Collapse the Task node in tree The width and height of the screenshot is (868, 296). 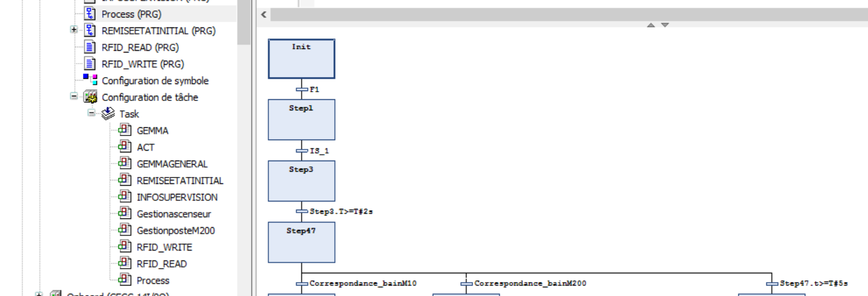tap(92, 113)
